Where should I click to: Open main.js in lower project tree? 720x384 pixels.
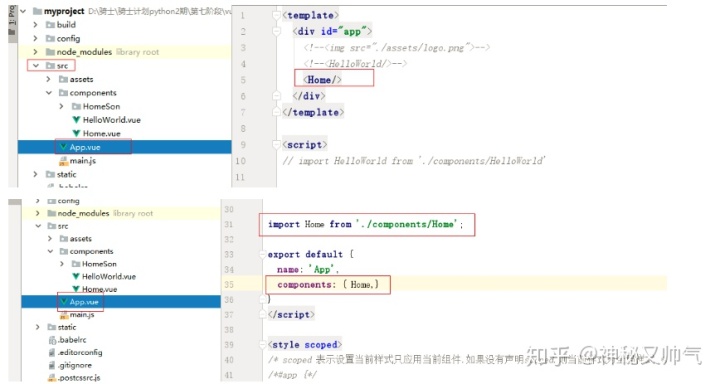(82, 315)
